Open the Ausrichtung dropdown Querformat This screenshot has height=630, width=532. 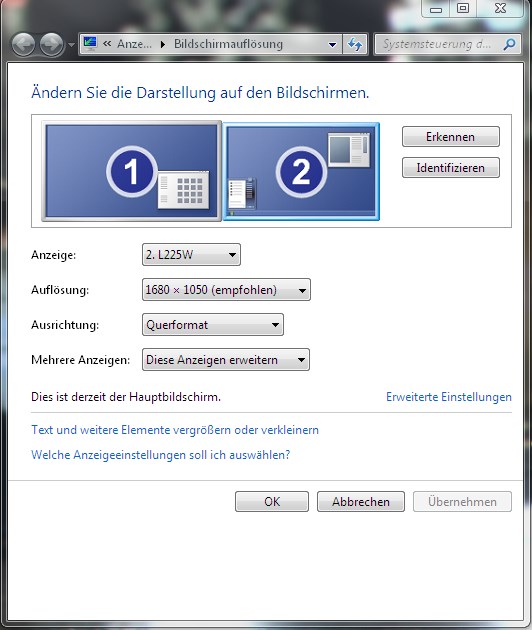213,325
